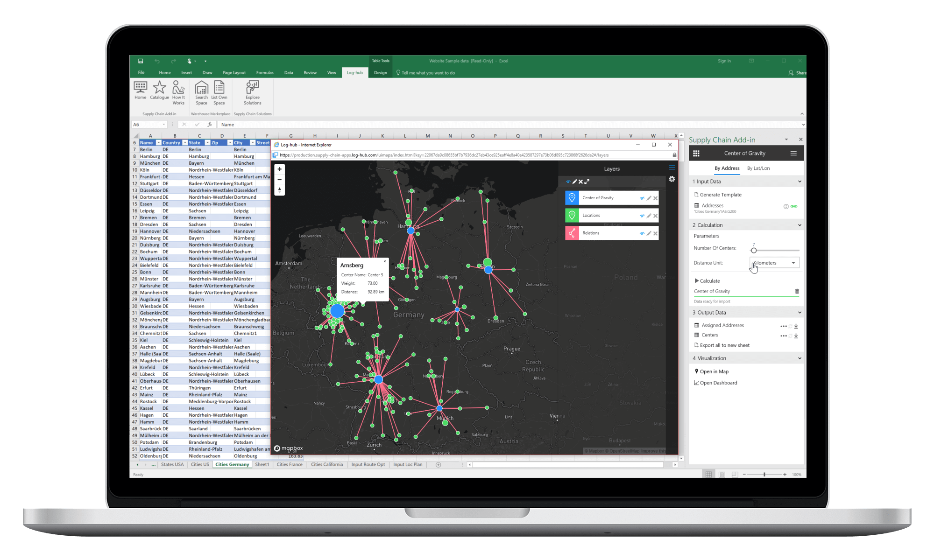Image resolution: width=934 pixels, height=560 pixels.
Task: Toggle visibility of Center of Gravity layer
Action: (642, 198)
